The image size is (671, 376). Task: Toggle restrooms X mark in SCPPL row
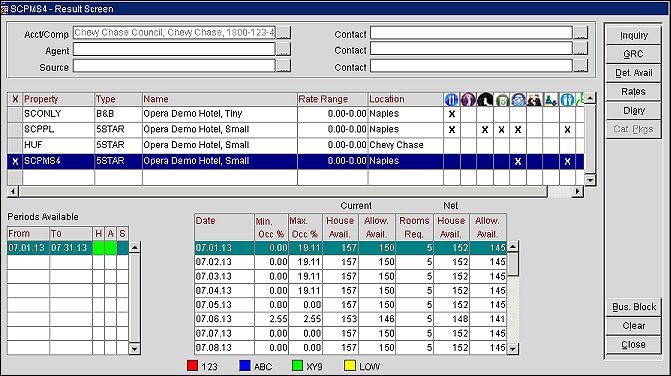pyautogui.click(x=567, y=130)
